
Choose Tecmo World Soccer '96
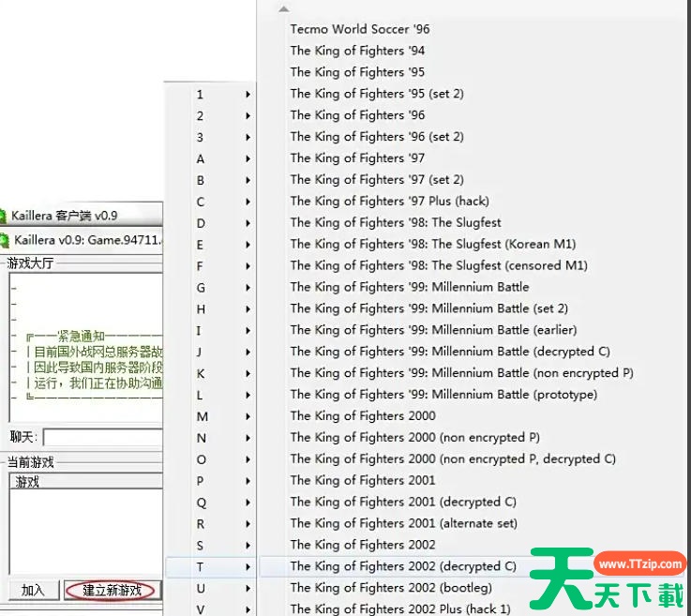click(360, 29)
